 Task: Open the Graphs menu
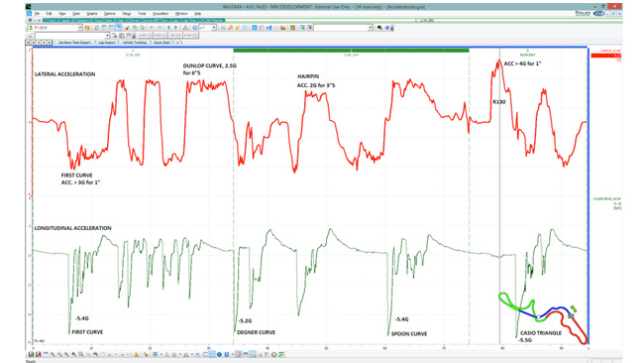click(x=91, y=14)
